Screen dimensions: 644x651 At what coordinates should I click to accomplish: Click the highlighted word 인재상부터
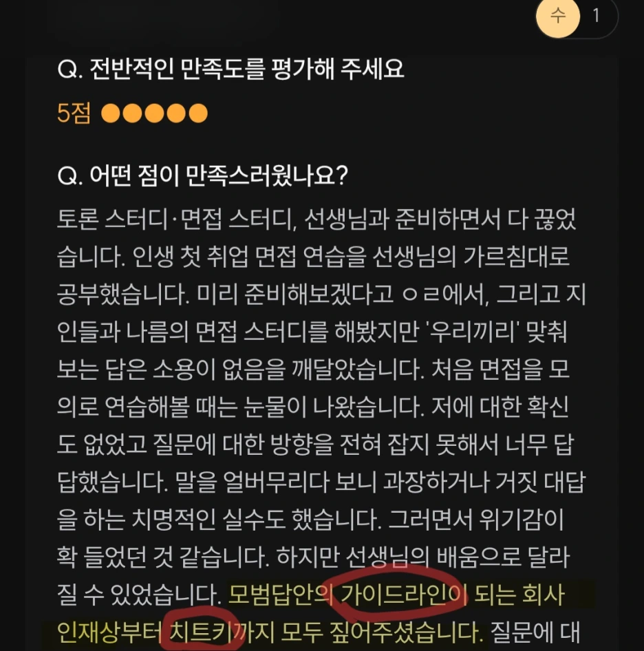(x=109, y=632)
